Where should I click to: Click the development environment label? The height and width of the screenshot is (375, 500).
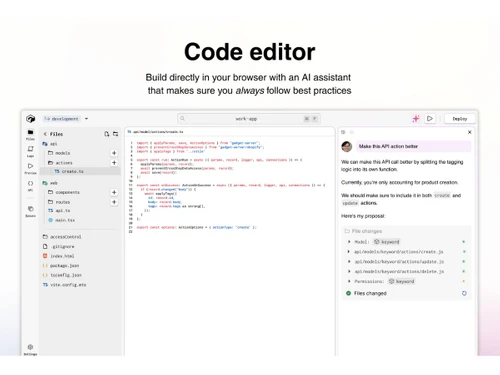62,119
